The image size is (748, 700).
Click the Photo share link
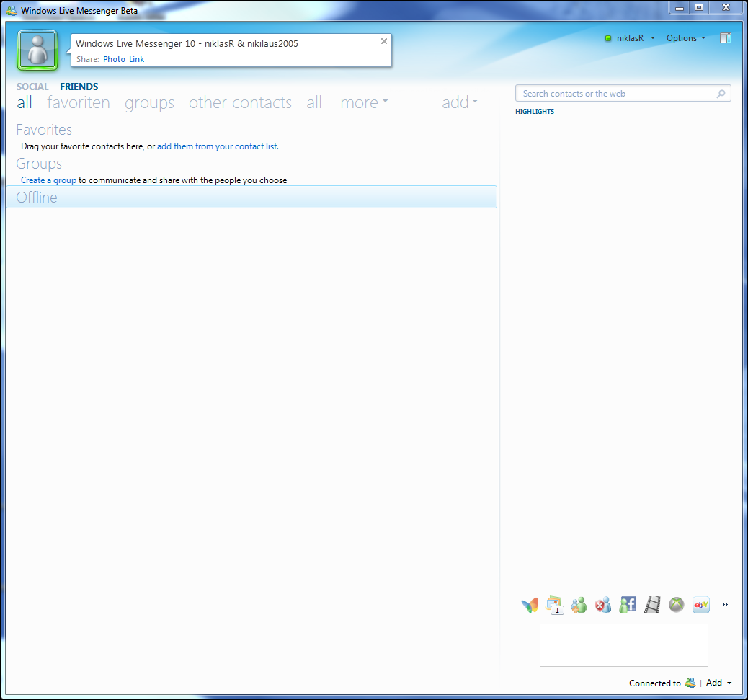[x=114, y=59]
